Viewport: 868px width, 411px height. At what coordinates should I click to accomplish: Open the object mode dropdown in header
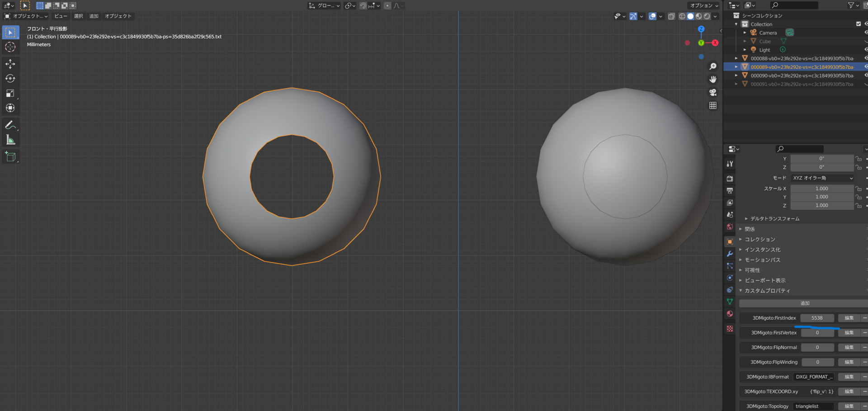[x=26, y=16]
